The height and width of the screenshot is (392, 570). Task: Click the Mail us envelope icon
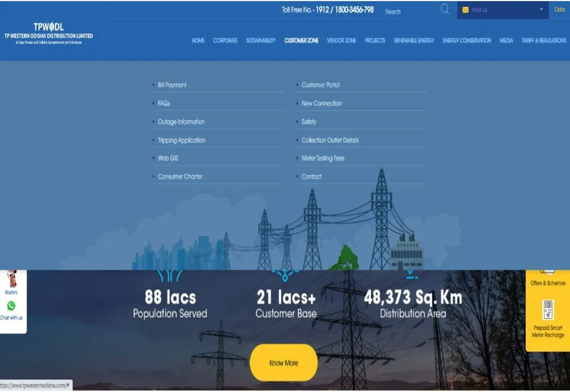tap(465, 10)
